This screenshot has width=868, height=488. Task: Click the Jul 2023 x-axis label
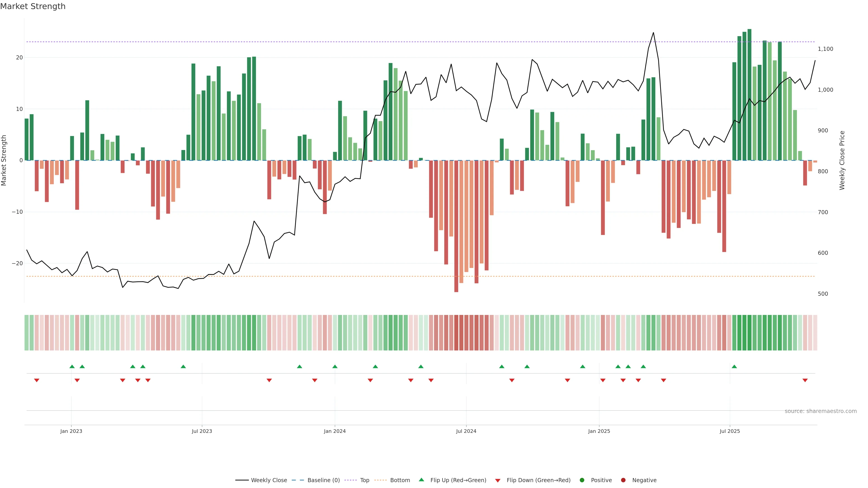tap(202, 431)
